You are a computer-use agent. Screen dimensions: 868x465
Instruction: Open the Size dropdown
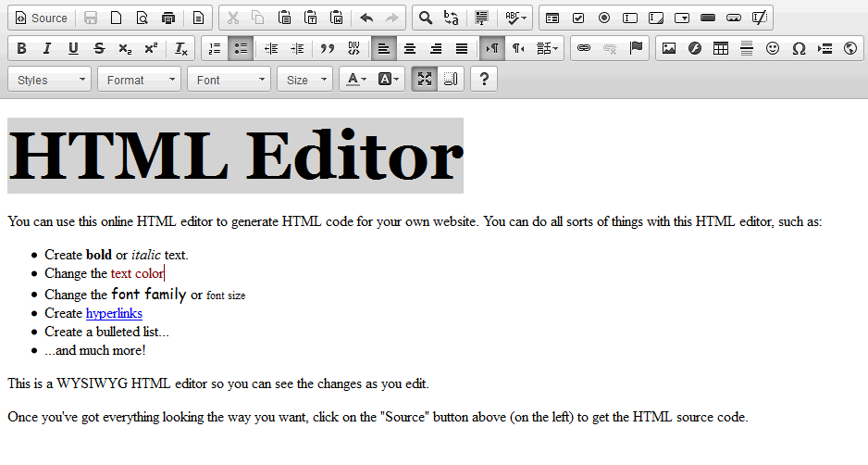pyautogui.click(x=305, y=80)
